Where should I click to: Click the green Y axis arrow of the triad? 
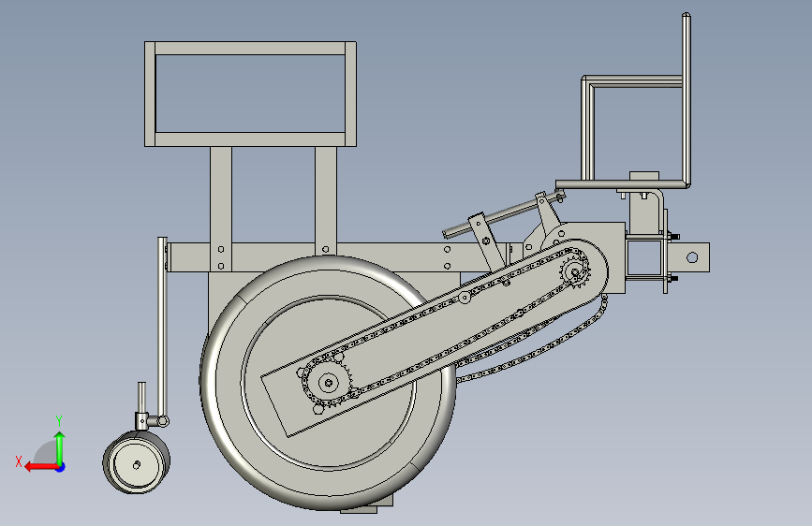pyautogui.click(x=60, y=448)
